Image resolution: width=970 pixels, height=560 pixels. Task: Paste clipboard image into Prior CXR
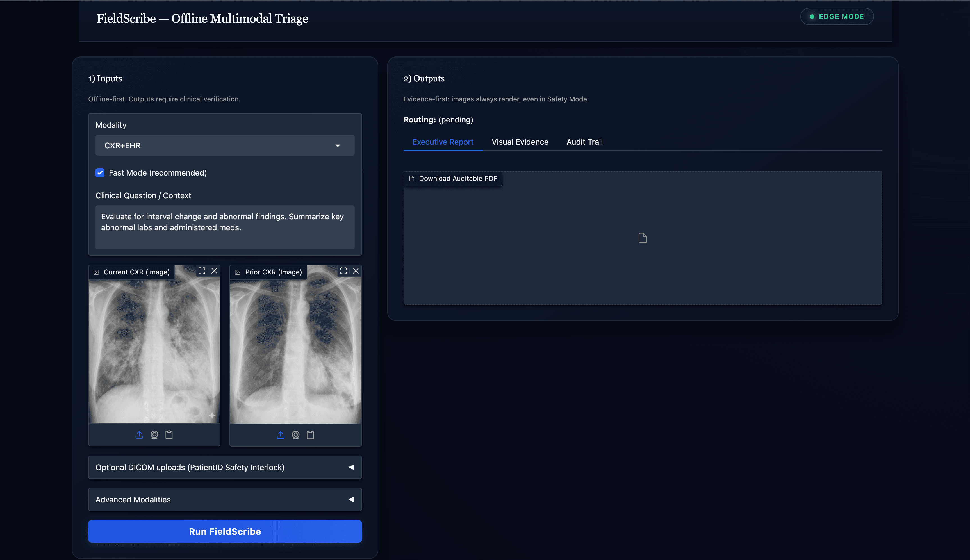[x=310, y=435]
